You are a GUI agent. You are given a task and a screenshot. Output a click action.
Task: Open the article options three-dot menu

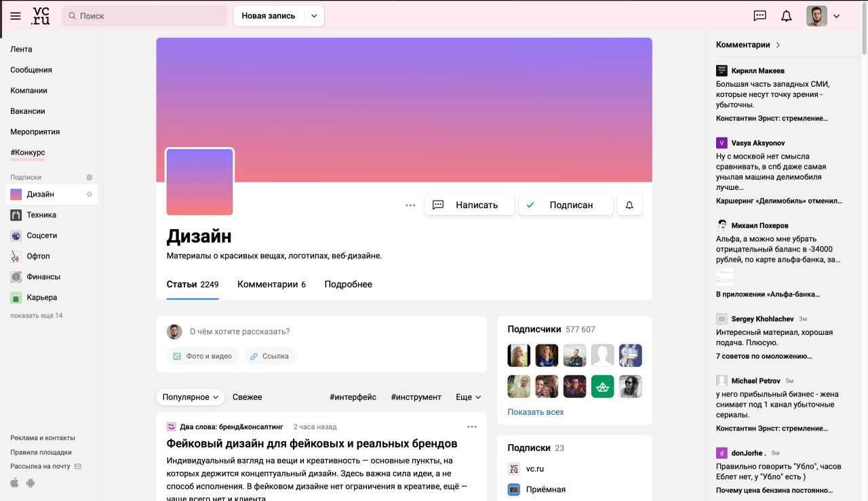coord(472,426)
